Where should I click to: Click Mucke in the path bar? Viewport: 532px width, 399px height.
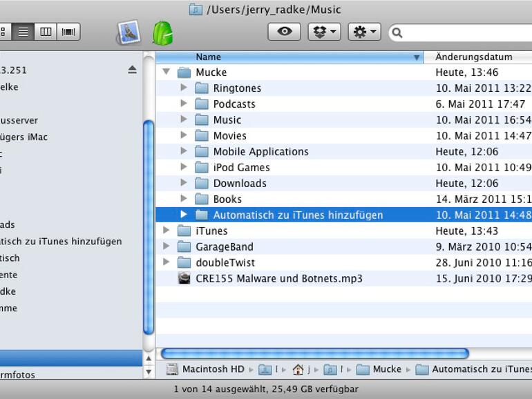tap(379, 369)
